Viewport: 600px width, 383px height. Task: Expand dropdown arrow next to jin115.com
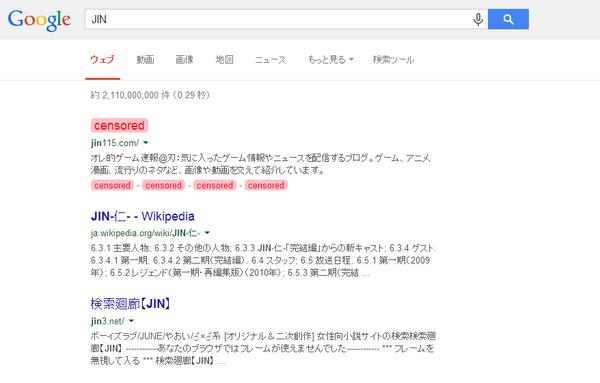click(146, 143)
